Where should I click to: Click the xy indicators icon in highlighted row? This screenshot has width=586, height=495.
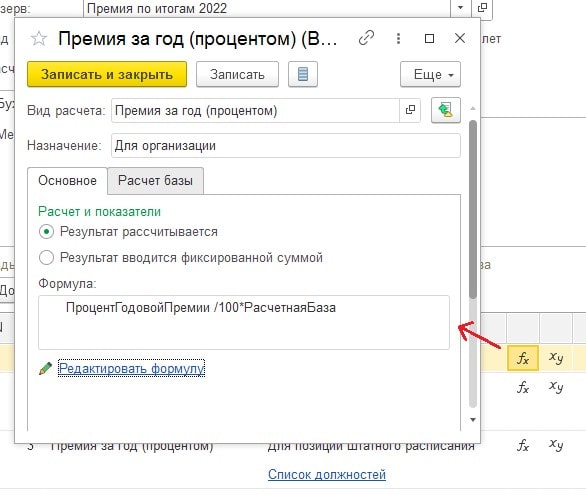coord(556,358)
